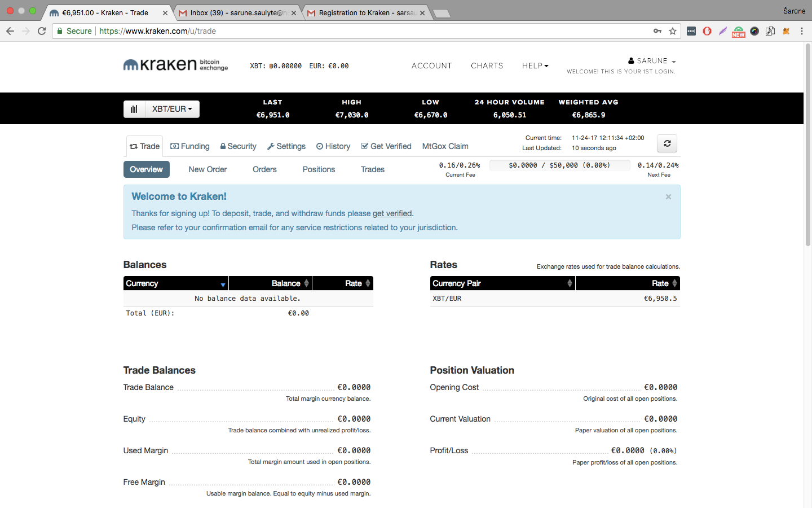812x508 pixels.
Task: Open the CHARTS menu
Action: tap(487, 66)
